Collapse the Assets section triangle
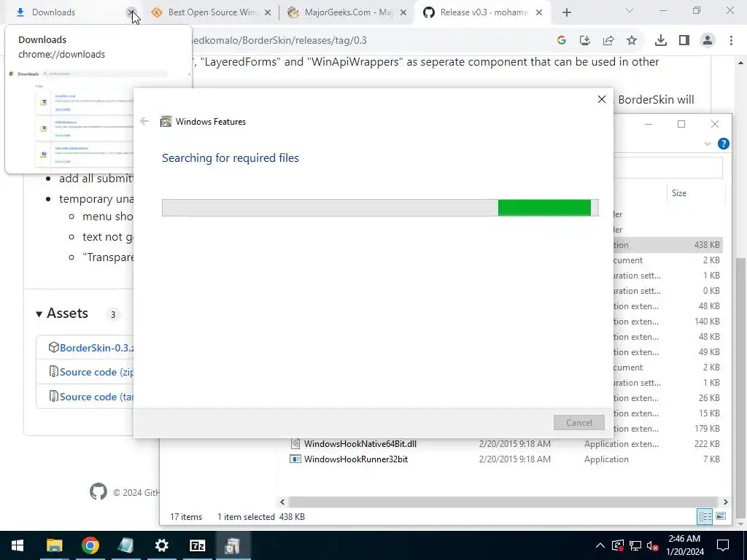Image resolution: width=747 pixels, height=560 pixels. (39, 314)
